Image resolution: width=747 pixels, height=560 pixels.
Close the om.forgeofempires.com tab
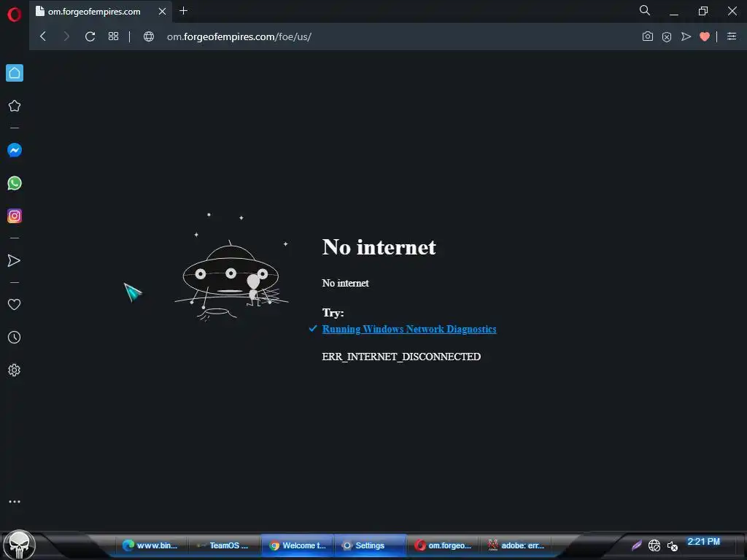[163, 11]
